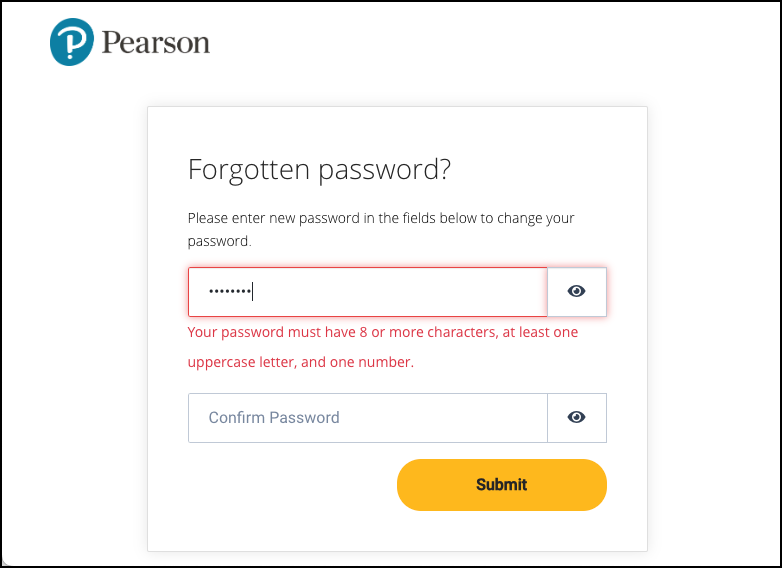This screenshot has width=782, height=568.
Task: Click the masked password dots
Action: point(229,292)
